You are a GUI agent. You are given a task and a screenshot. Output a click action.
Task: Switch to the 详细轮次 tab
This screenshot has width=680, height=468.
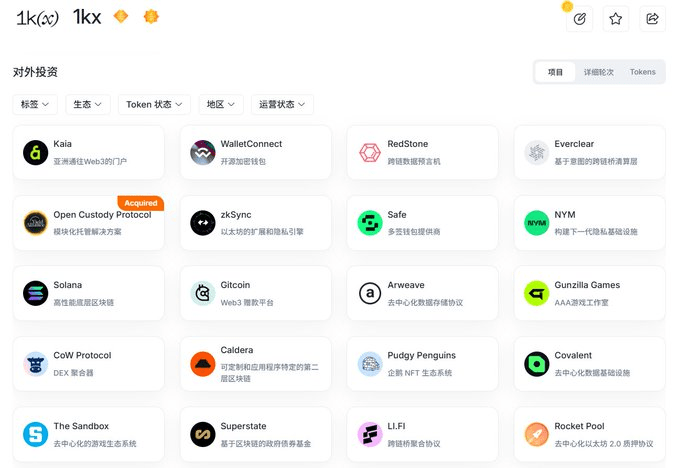pyautogui.click(x=598, y=72)
